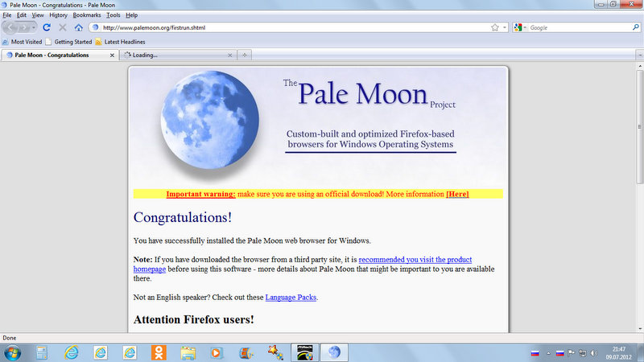Click the Pale Moon taskbar icon
This screenshot has height=362, width=644.
334,352
